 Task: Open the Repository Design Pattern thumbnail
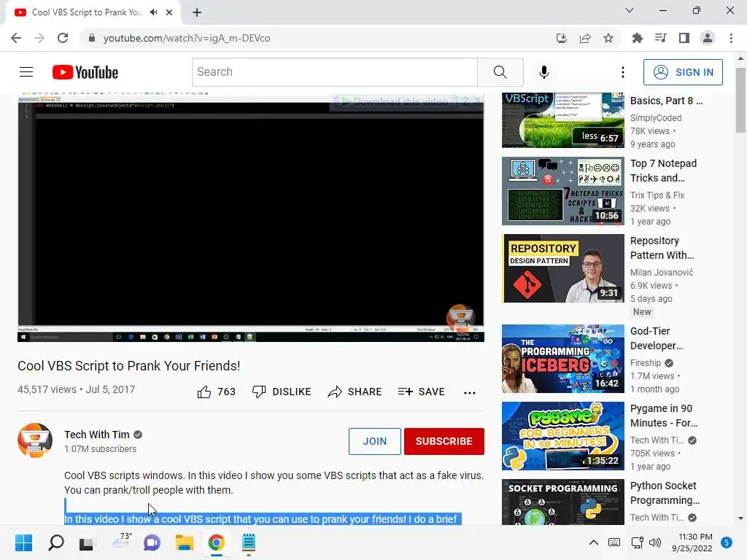[x=563, y=268]
